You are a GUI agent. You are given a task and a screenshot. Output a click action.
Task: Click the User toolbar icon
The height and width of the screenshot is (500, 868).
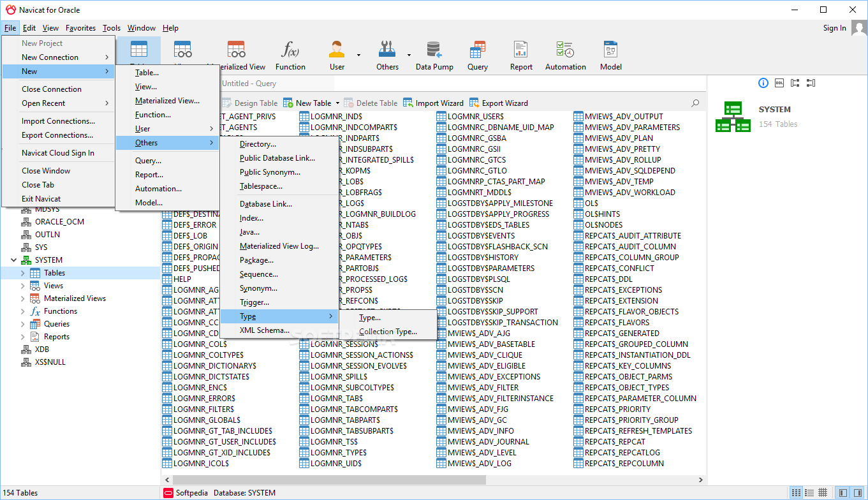337,50
